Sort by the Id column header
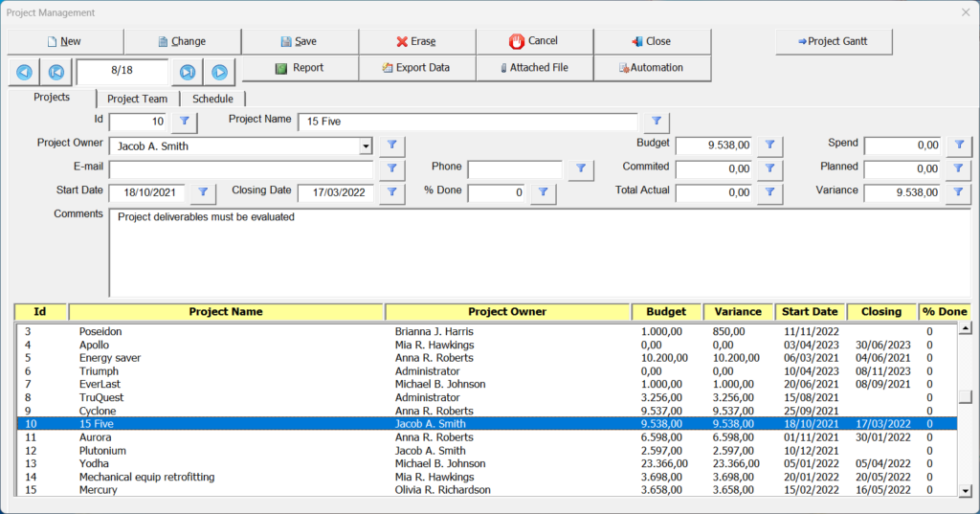Image resolution: width=980 pixels, height=514 pixels. (x=41, y=311)
